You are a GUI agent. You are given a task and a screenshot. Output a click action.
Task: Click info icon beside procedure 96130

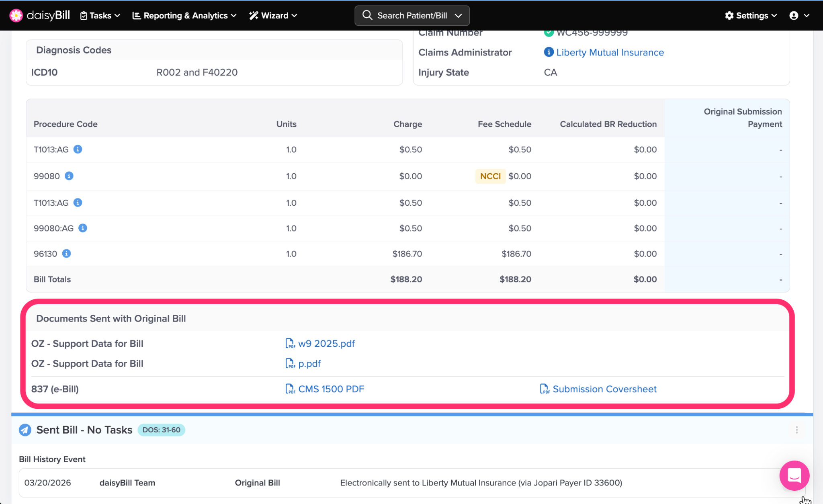point(67,254)
